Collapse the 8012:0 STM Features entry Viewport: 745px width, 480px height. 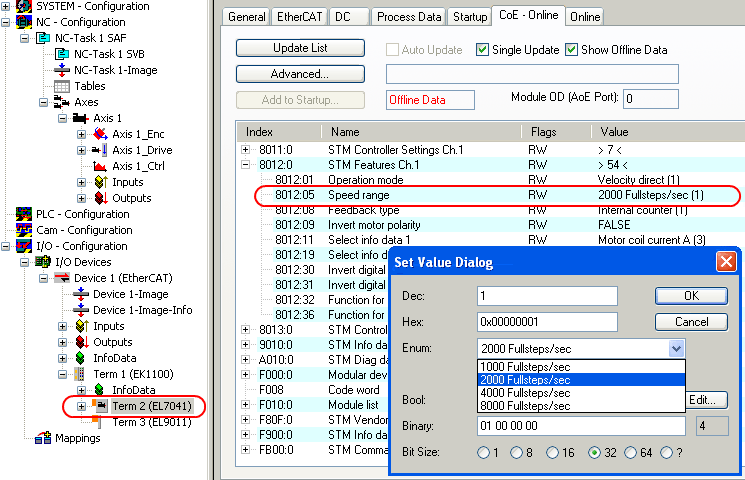click(246, 165)
